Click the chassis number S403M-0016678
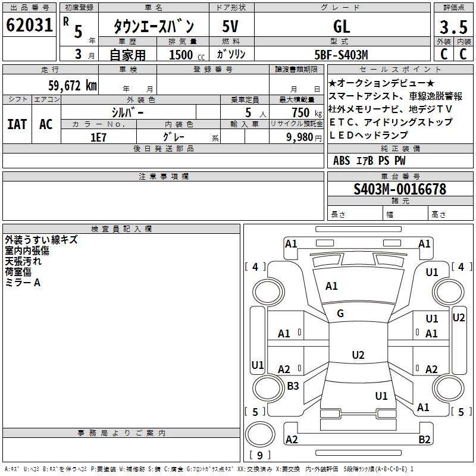 [x=399, y=190]
